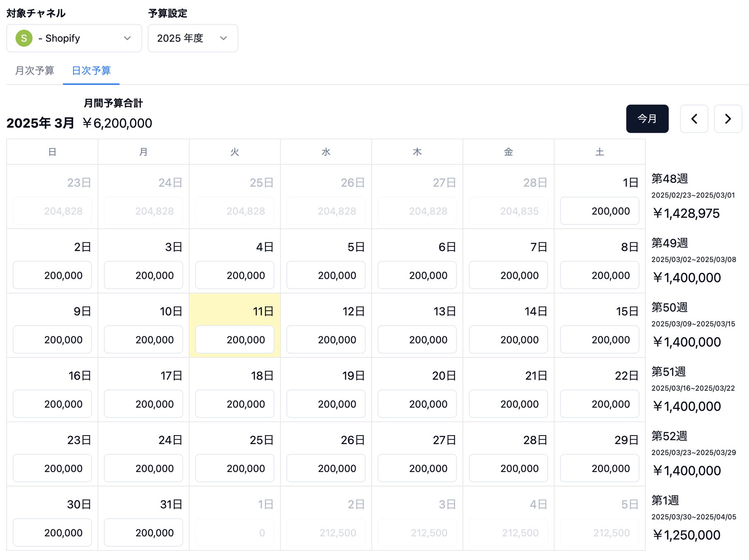Click the highlighted 11日 budget input
This screenshot has width=749, height=560.
click(234, 340)
